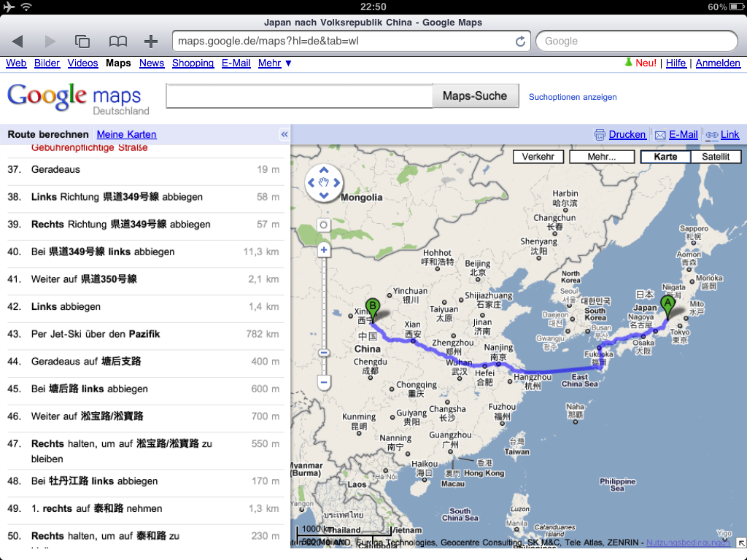Screen dimensions: 747x560
Task: Expand the Mehr menu in Google top bar
Action: tap(274, 63)
